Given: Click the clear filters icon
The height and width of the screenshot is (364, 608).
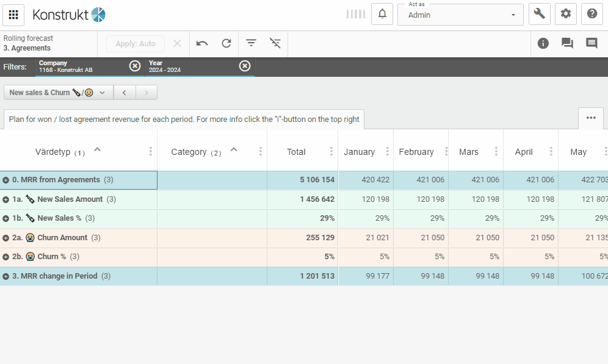Looking at the screenshot, I should 275,43.
